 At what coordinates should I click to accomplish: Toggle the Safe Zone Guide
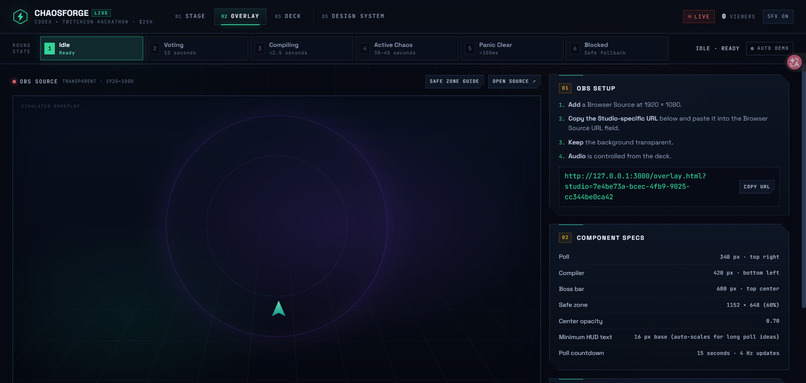click(x=454, y=81)
